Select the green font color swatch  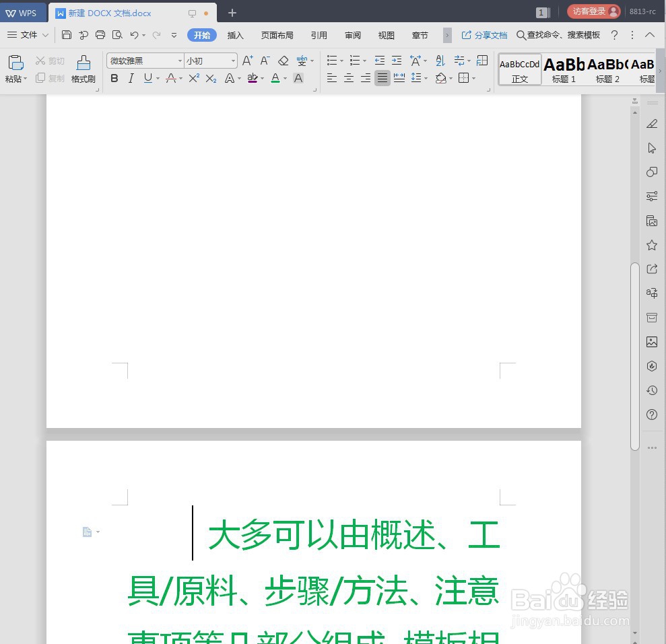tap(275, 78)
